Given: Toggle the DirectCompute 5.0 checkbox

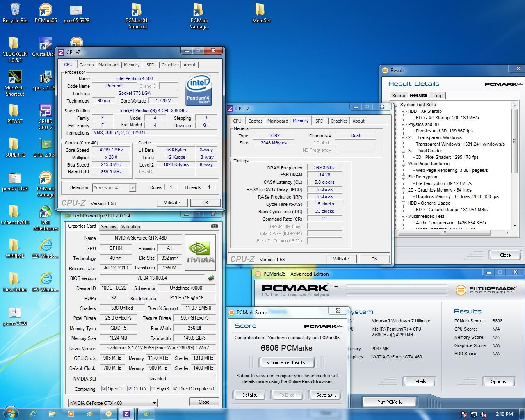Looking at the screenshot, I should coord(175,388).
